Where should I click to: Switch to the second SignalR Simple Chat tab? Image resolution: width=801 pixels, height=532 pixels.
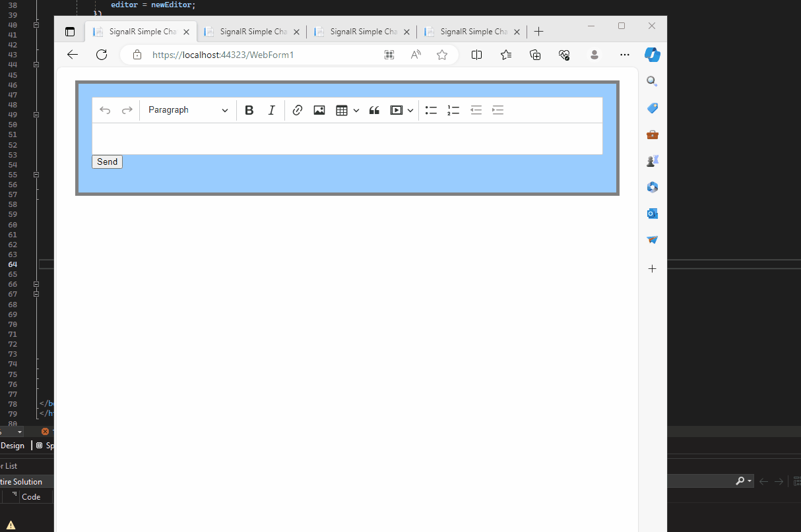251,32
